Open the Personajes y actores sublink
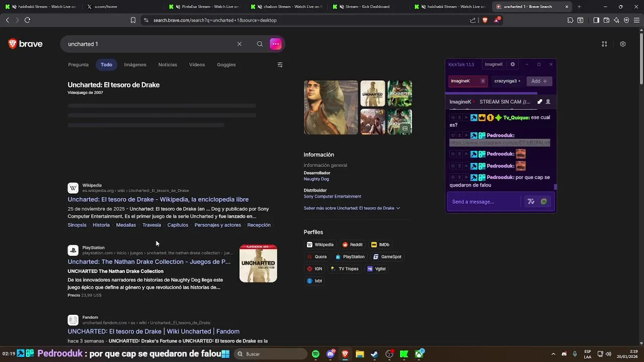Viewport: 644px width, 362px height. pos(218,225)
